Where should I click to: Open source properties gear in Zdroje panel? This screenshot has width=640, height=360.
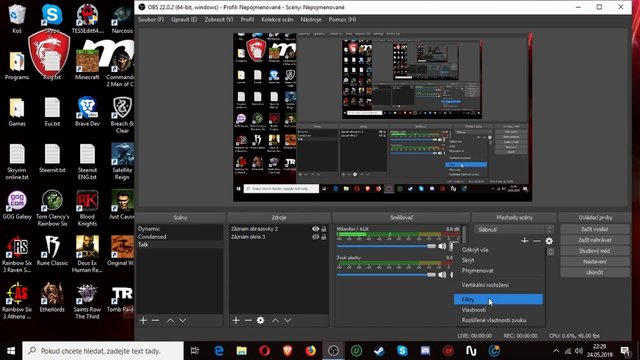(x=260, y=320)
